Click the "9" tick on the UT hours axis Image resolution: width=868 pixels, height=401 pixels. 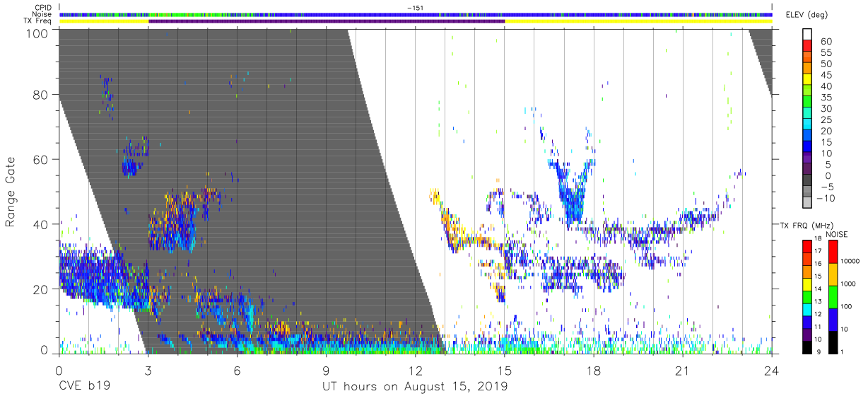(327, 370)
